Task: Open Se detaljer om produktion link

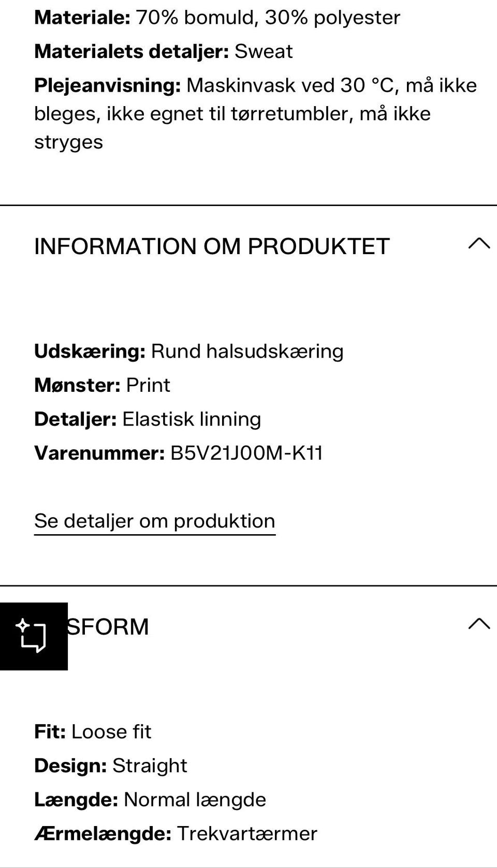Action: 154,521
